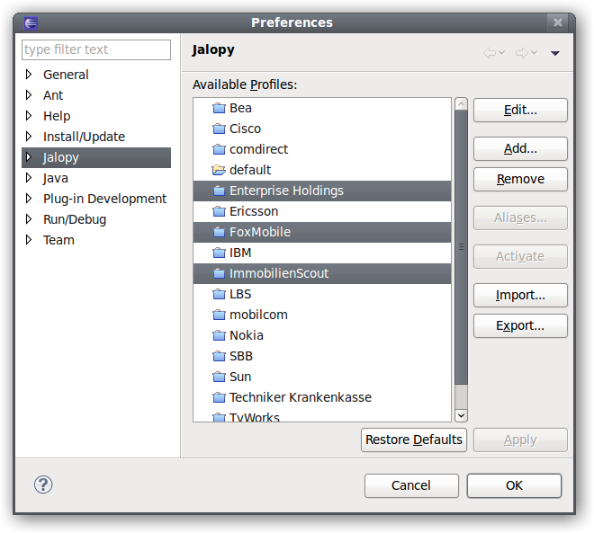Click the Edit... button
594x533 pixels.
(x=520, y=110)
